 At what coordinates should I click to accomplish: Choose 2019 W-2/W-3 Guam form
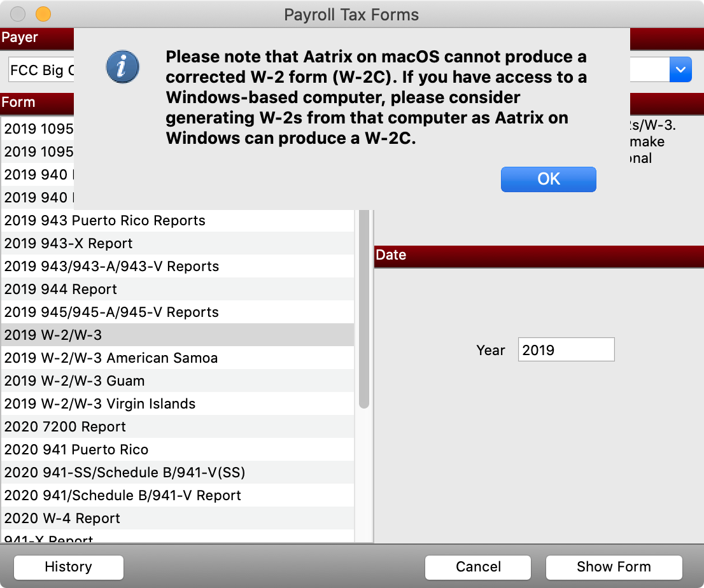coord(74,381)
